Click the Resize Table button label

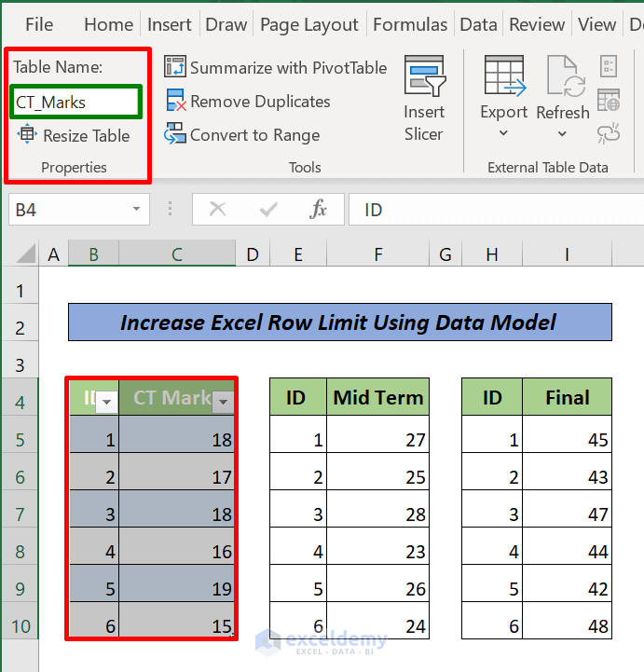pos(87,136)
